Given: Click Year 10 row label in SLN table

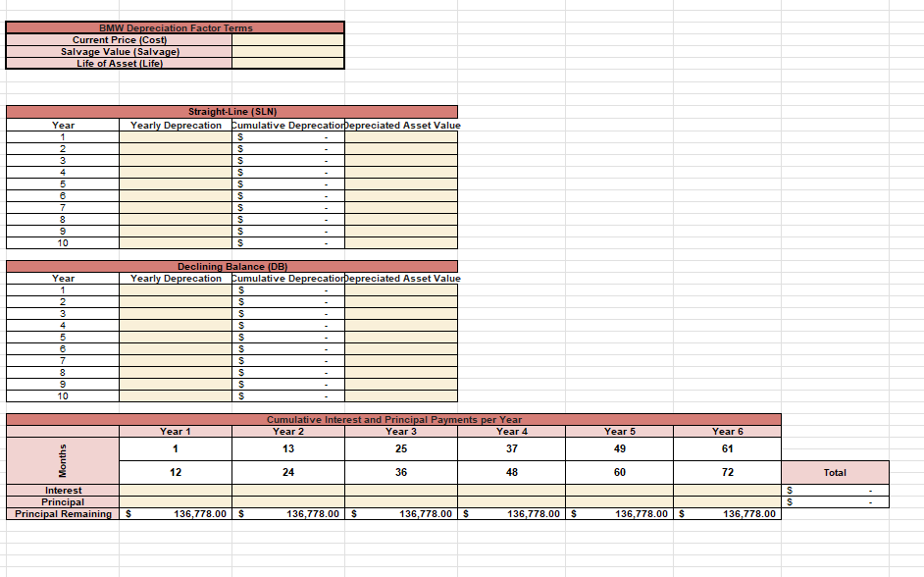Looking at the screenshot, I should (63, 242).
